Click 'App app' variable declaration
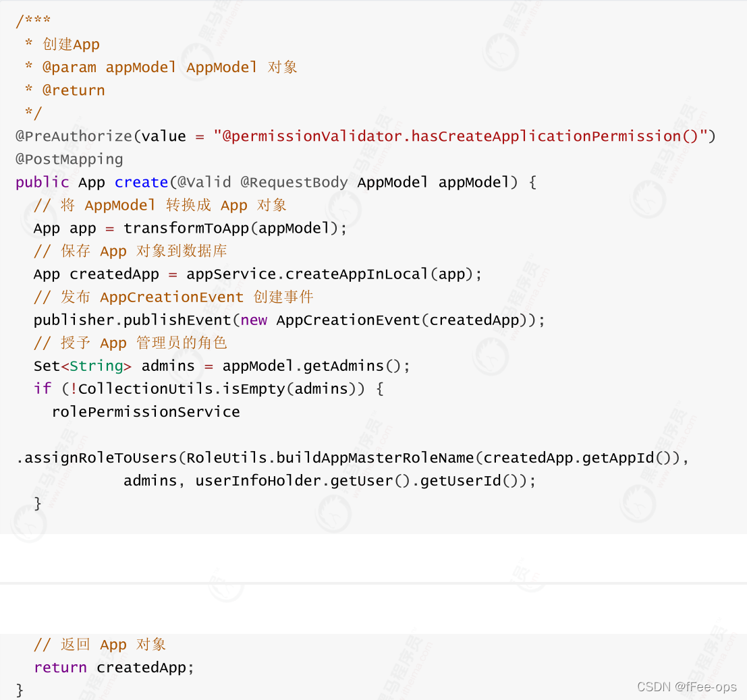747x700 pixels. click(65, 228)
